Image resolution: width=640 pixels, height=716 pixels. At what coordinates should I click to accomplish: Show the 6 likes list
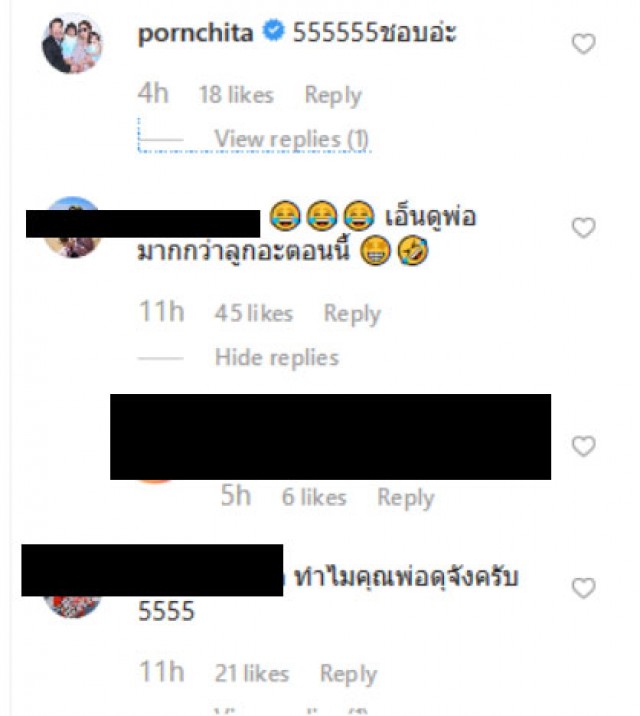pos(314,497)
